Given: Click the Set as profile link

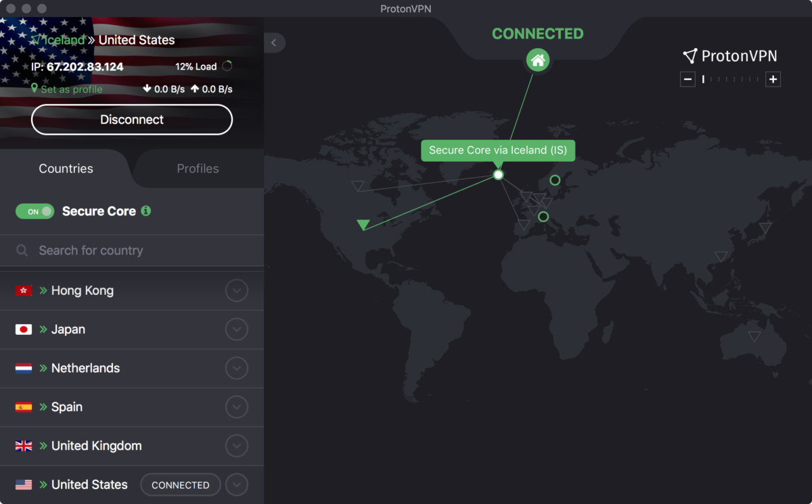Looking at the screenshot, I should [x=72, y=89].
